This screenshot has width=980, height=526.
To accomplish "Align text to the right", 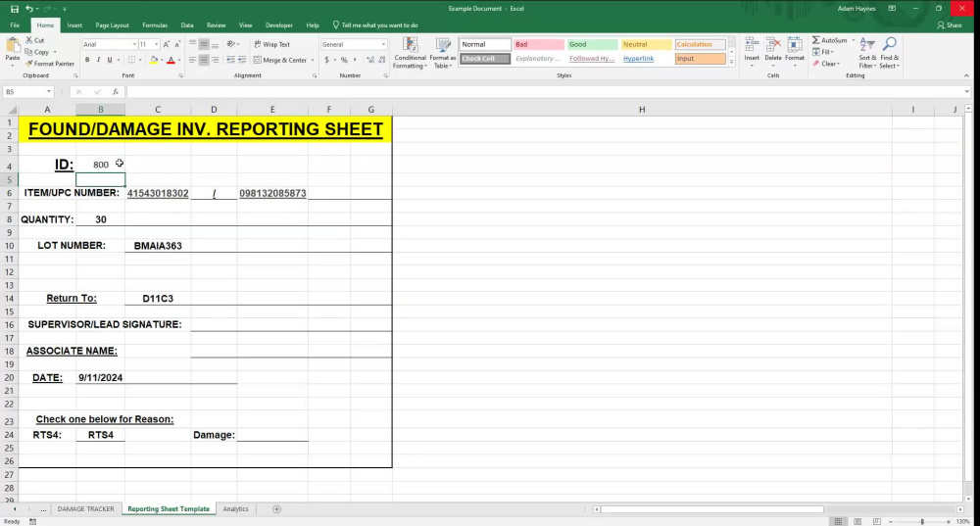I will click(x=215, y=60).
